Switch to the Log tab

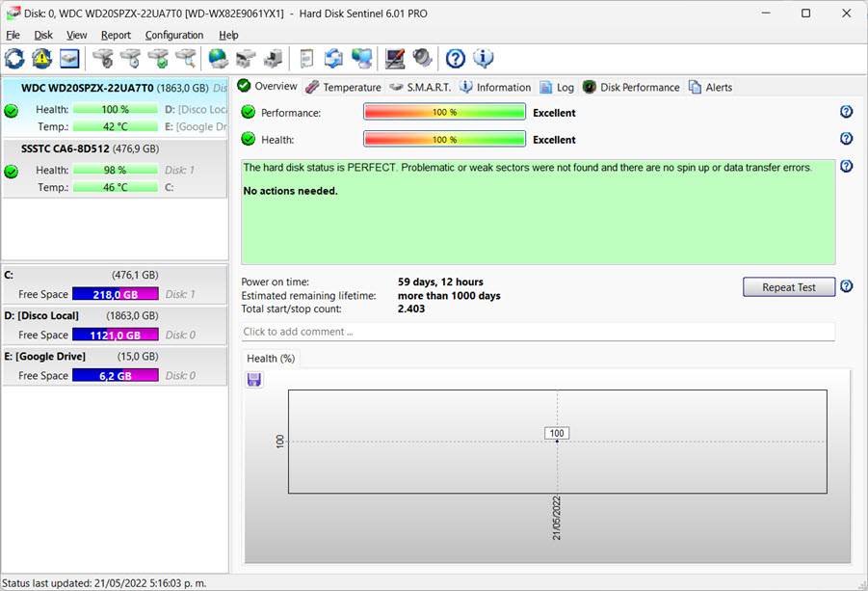pyautogui.click(x=557, y=87)
